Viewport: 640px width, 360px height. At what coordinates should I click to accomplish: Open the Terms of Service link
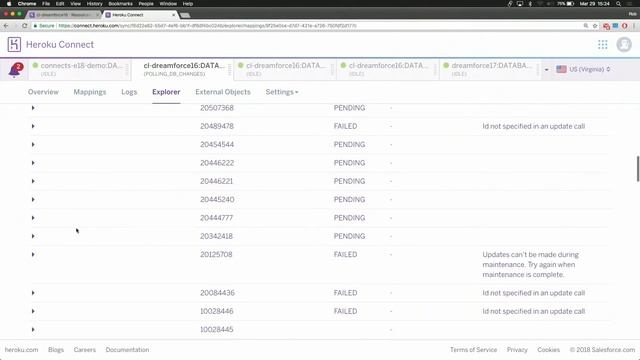(x=473, y=350)
